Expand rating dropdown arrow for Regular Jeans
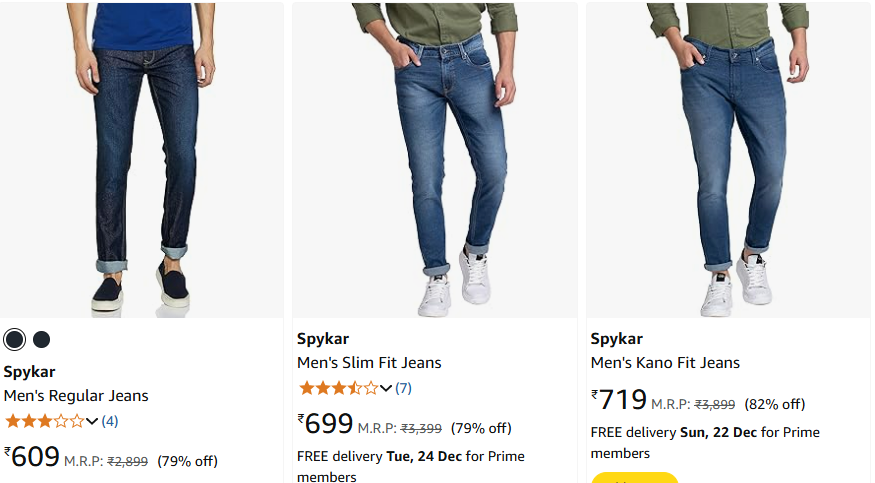875x483 pixels. point(92,421)
